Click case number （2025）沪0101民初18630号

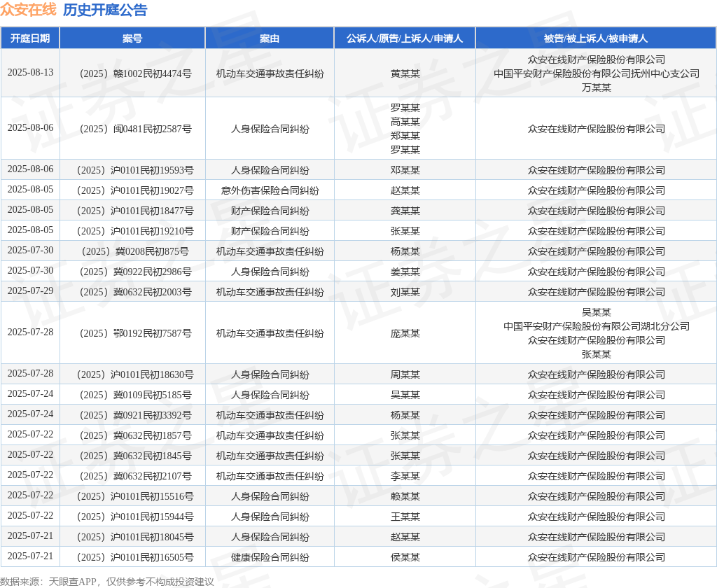click(x=135, y=374)
